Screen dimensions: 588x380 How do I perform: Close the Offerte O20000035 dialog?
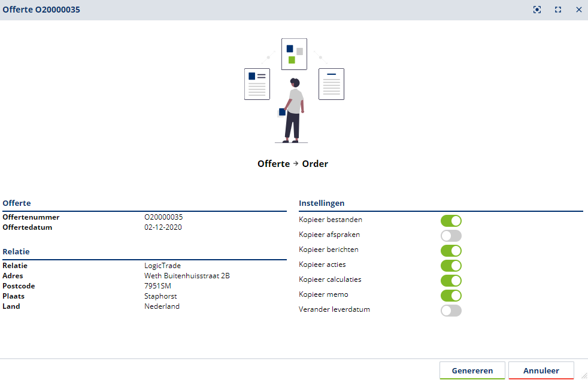579,10
